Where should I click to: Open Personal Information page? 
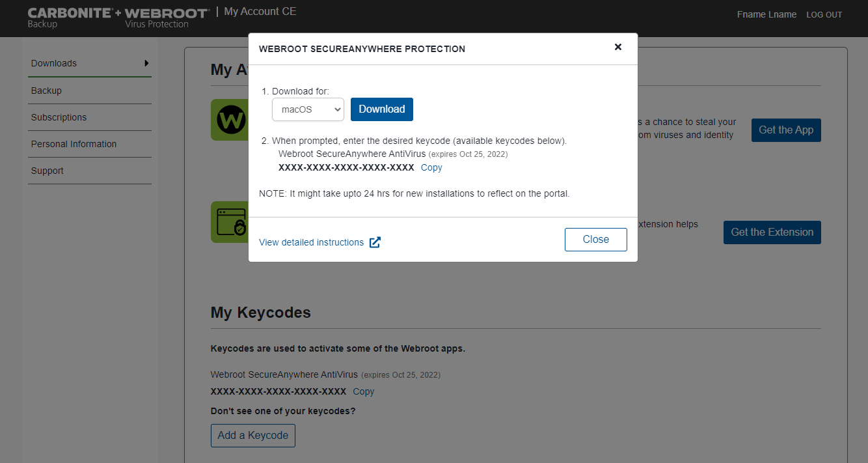tap(74, 144)
